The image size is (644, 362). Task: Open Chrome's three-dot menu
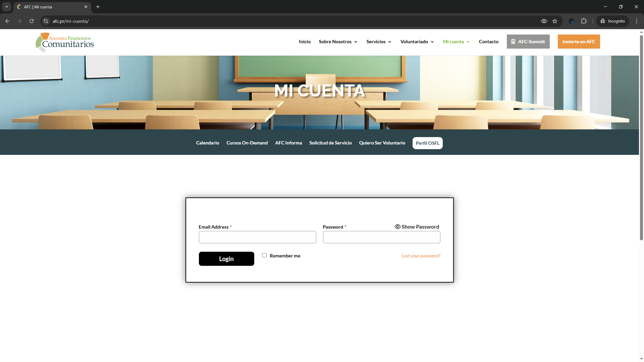point(637,21)
